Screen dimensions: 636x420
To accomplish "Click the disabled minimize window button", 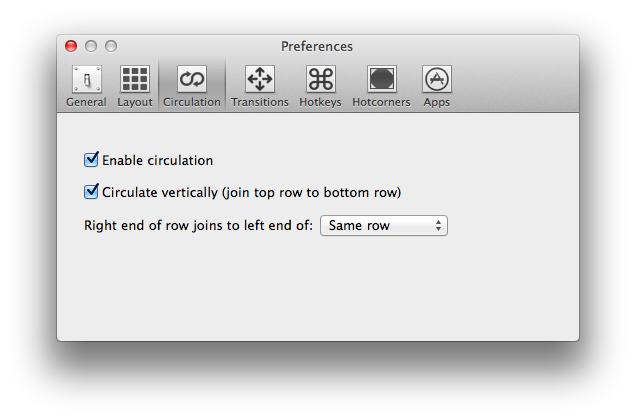I will click(x=91, y=46).
